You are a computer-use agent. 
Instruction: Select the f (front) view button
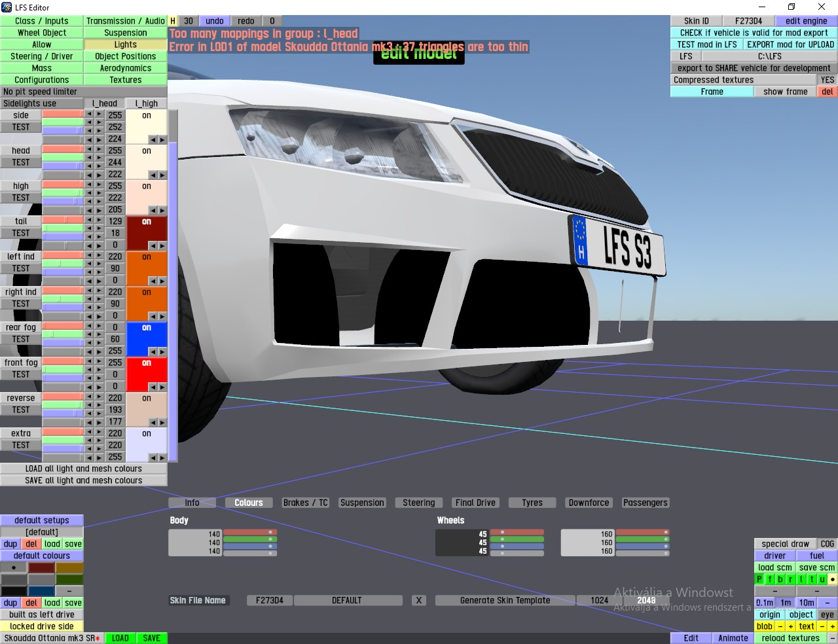[x=770, y=579]
